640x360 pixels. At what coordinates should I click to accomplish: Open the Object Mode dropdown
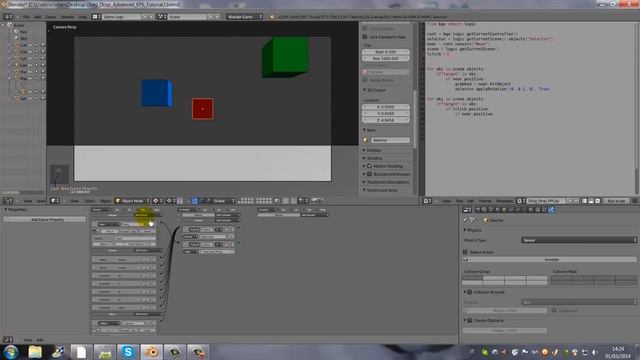[132, 200]
